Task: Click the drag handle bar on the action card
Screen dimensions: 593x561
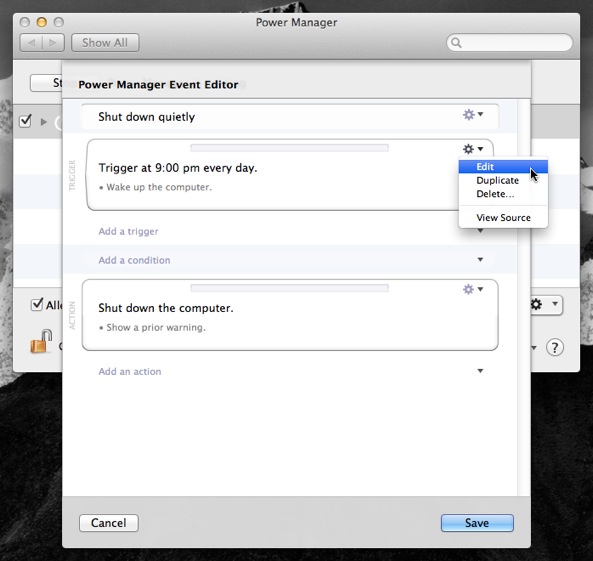Action: [290, 288]
